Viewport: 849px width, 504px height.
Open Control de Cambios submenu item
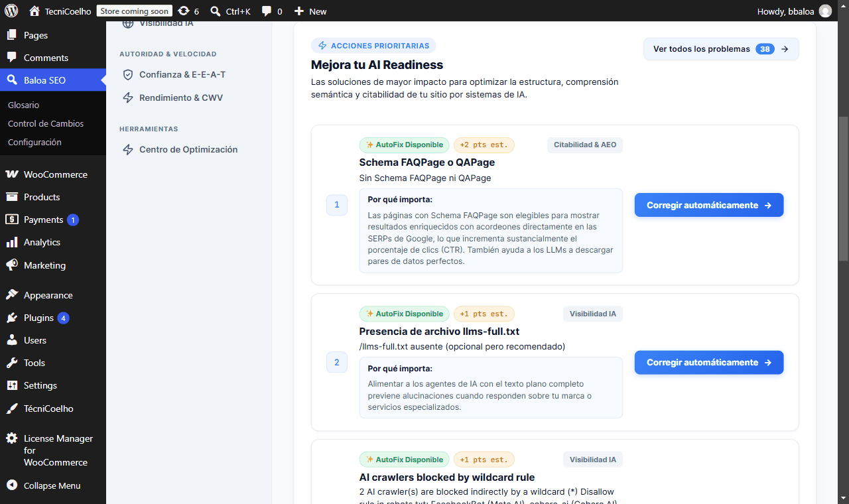46,123
